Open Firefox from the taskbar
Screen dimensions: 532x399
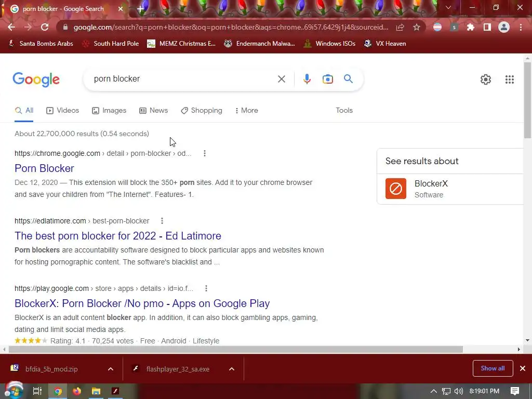coord(77,391)
